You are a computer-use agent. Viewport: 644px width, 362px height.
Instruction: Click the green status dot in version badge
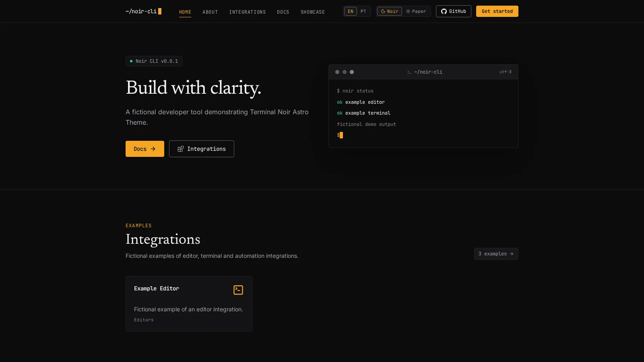click(131, 61)
